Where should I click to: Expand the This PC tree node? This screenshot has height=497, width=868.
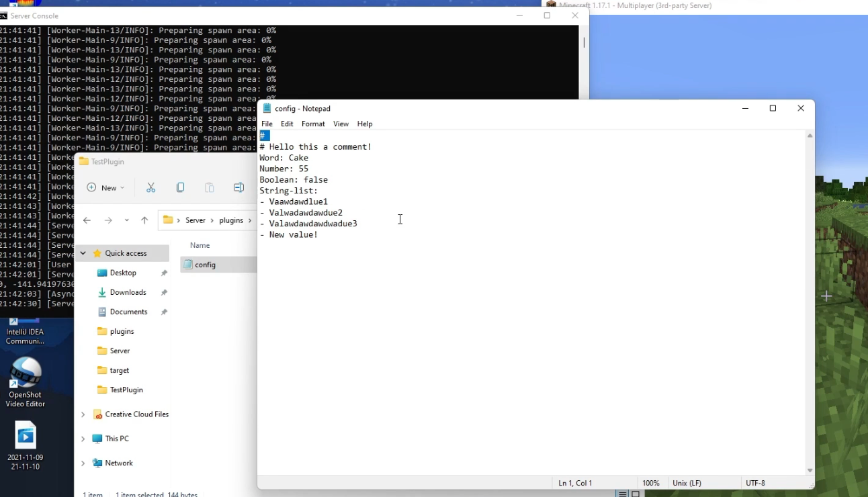coord(83,439)
